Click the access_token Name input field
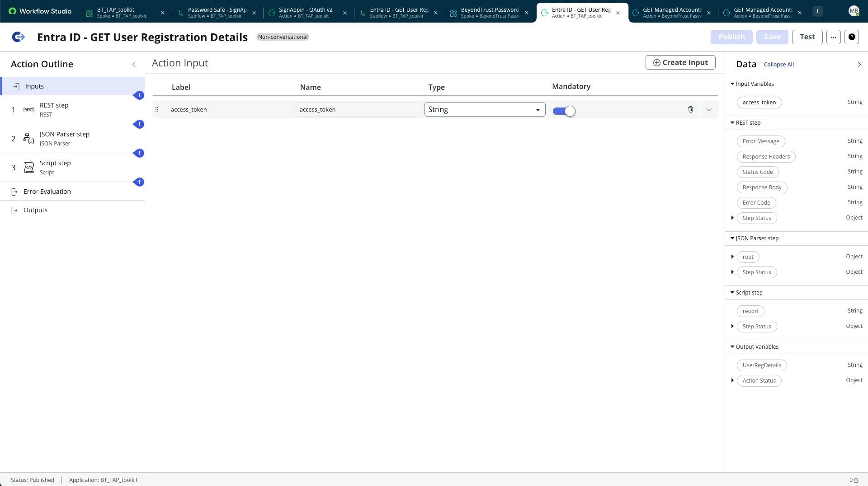 pyautogui.click(x=356, y=109)
